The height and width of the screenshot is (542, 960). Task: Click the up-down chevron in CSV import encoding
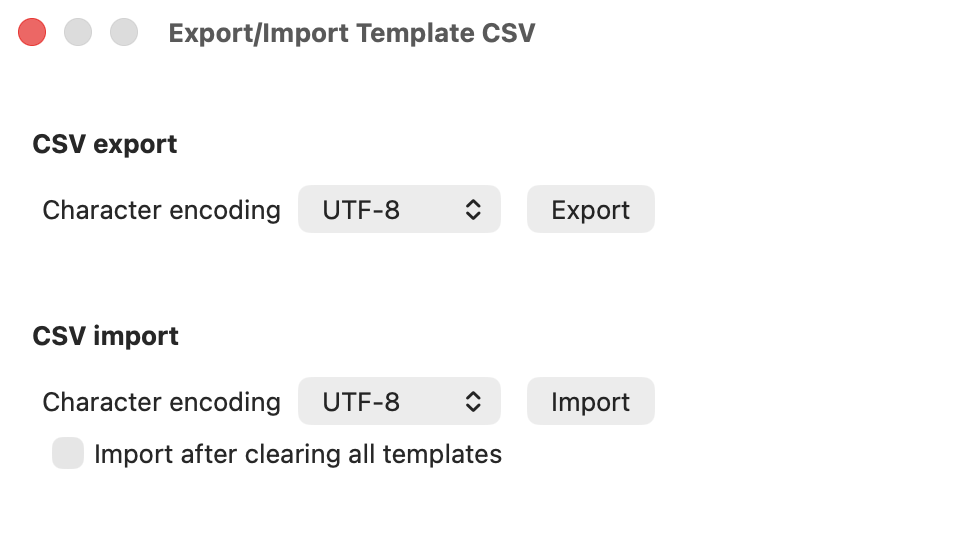tap(473, 402)
